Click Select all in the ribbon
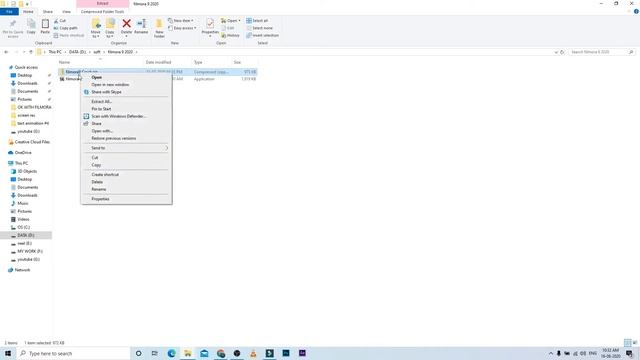Viewport: 640px width, 360px height. pos(257,21)
